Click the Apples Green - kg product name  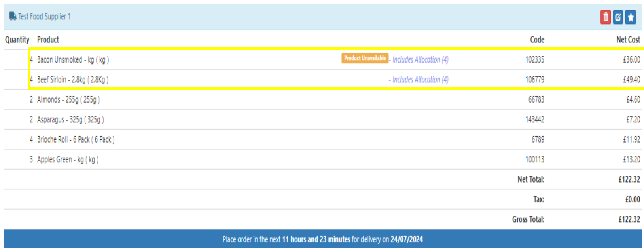(68, 160)
